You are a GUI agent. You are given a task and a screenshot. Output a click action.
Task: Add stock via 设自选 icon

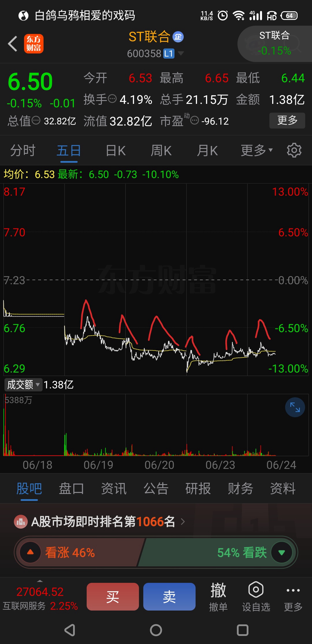pyautogui.click(x=256, y=597)
